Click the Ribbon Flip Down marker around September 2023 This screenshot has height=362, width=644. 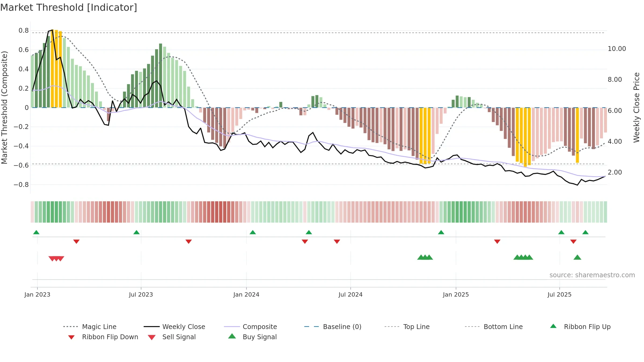tap(188, 242)
